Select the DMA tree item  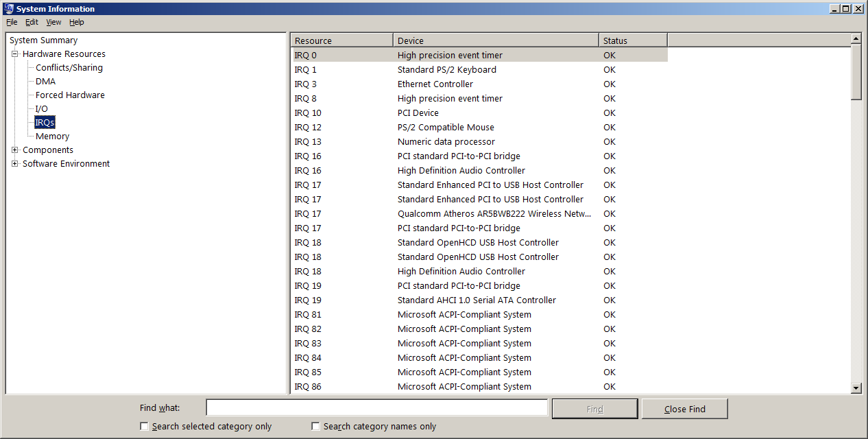[45, 82]
